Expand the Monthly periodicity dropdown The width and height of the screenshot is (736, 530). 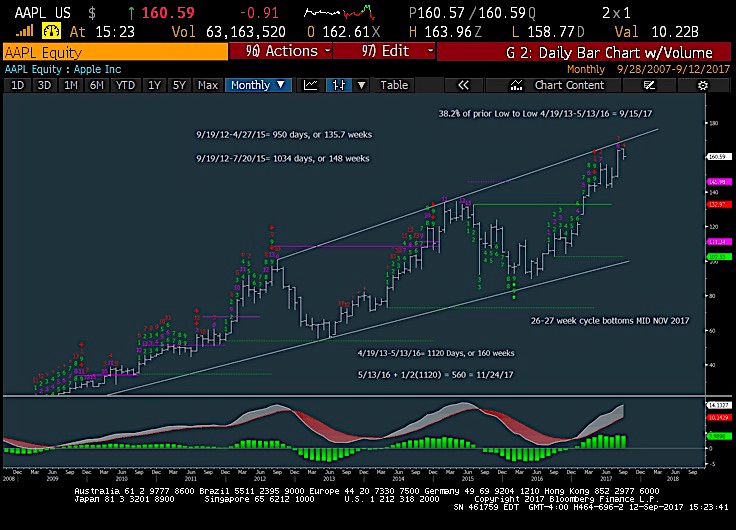click(x=258, y=85)
